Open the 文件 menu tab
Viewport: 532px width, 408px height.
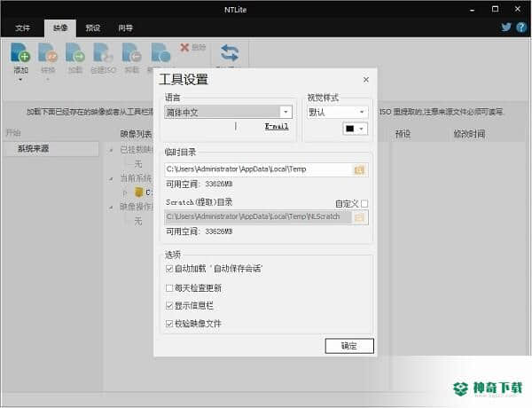pos(23,27)
